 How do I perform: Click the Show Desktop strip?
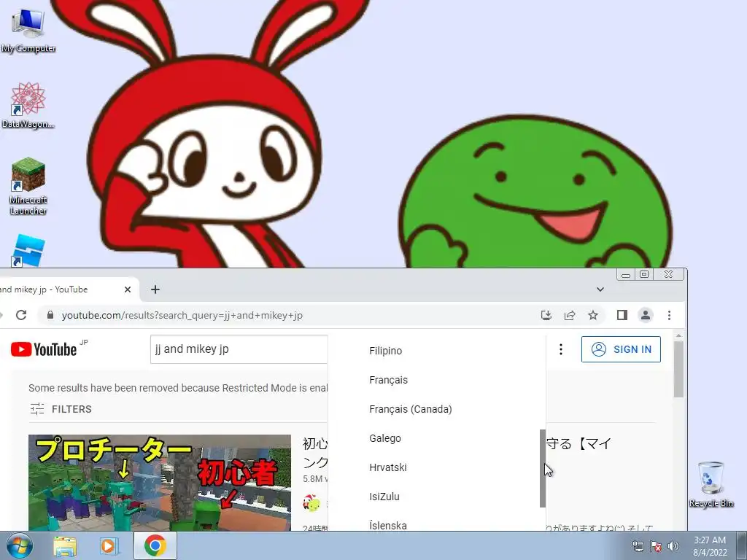[741, 545]
